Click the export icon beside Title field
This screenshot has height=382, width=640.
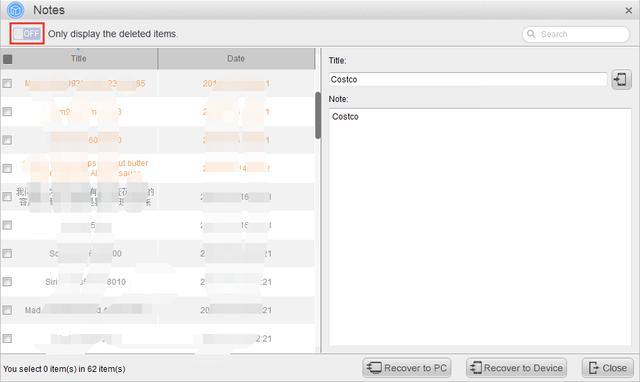point(621,79)
